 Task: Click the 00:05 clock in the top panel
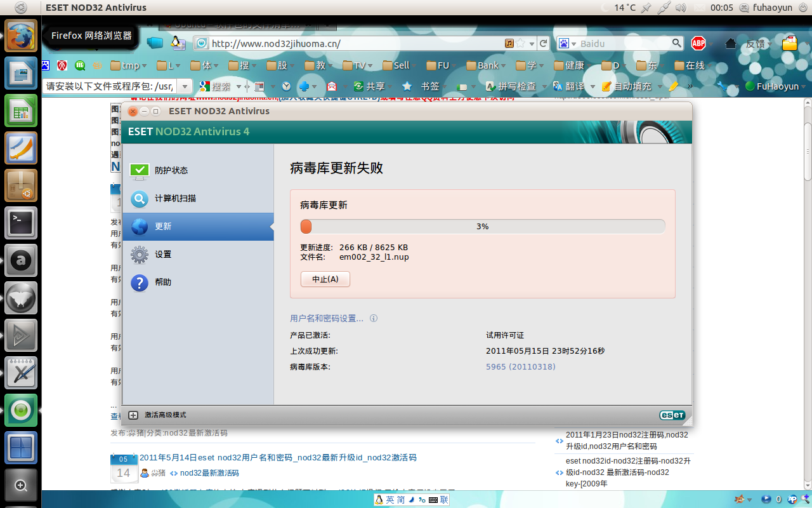coord(722,8)
